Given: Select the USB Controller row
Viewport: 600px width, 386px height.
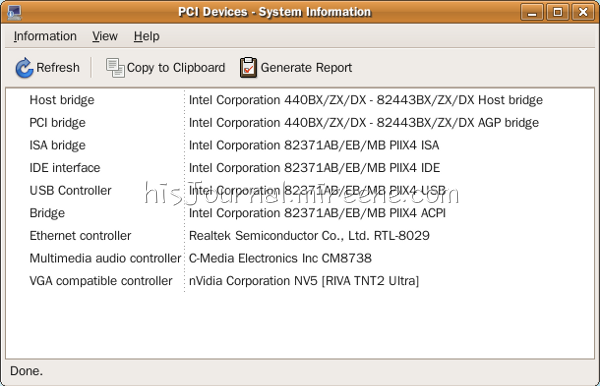Looking at the screenshot, I should click(300, 190).
